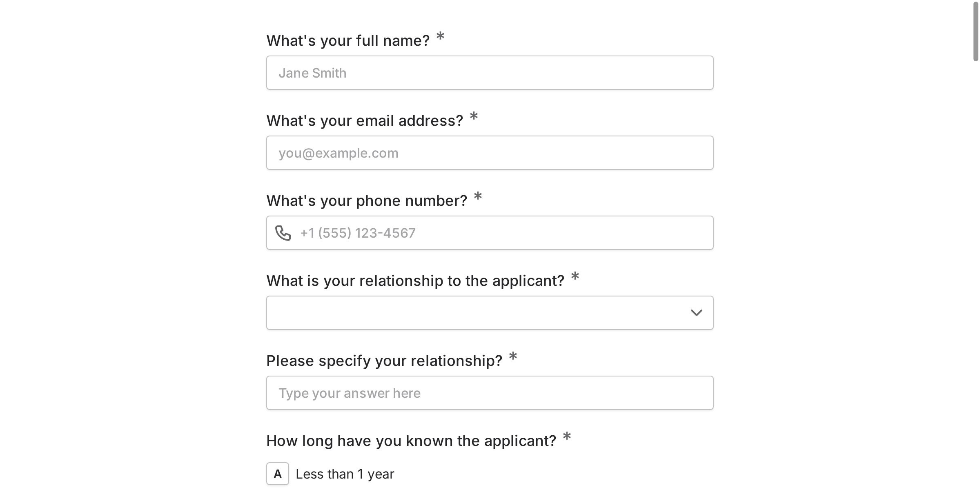This screenshot has width=980, height=490.
Task: Click the "A" key badge
Action: point(278,474)
